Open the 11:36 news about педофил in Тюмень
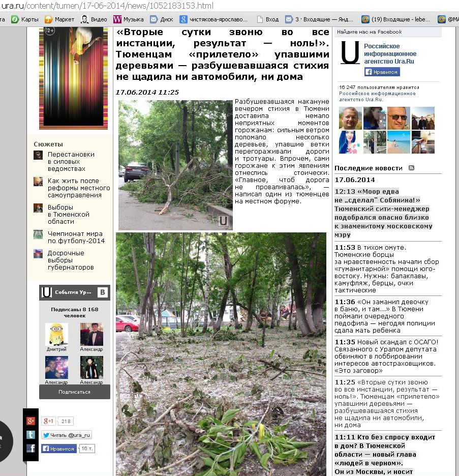The image size is (459, 476). pyautogui.click(x=385, y=316)
